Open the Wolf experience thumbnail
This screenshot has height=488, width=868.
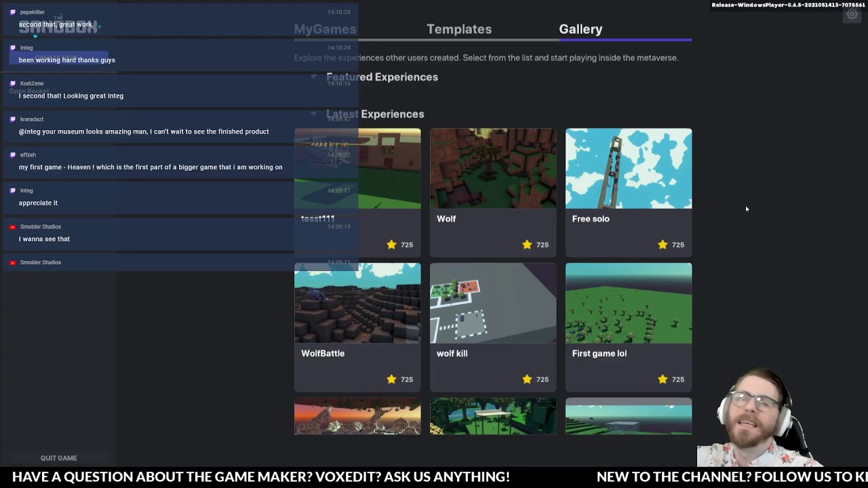click(493, 168)
